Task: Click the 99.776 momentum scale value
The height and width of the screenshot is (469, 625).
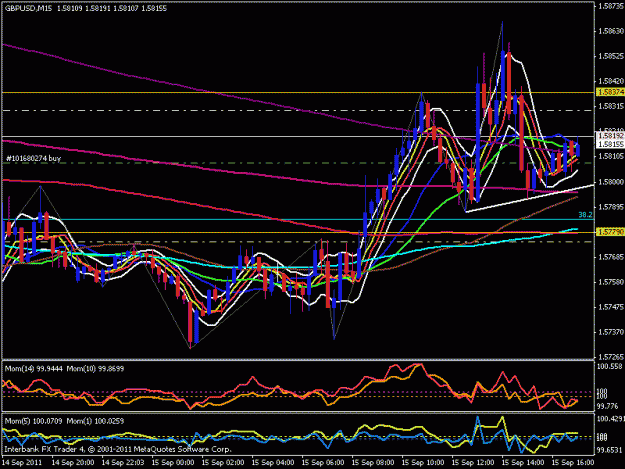Action: (607, 406)
